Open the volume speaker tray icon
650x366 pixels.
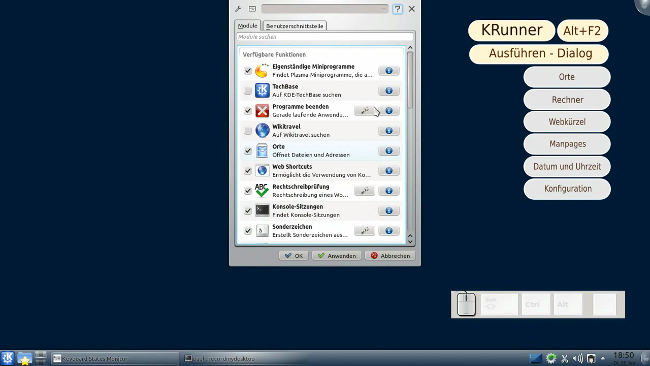(x=577, y=359)
